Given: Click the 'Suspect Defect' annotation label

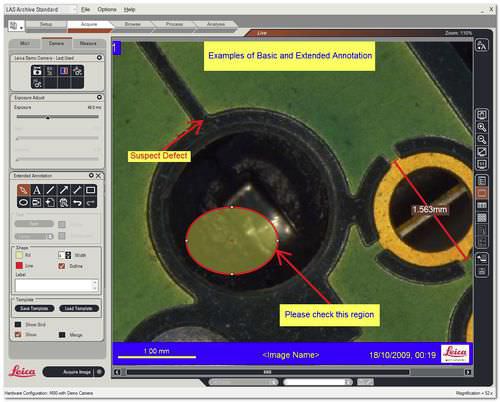Looking at the screenshot, I should coord(159,156).
